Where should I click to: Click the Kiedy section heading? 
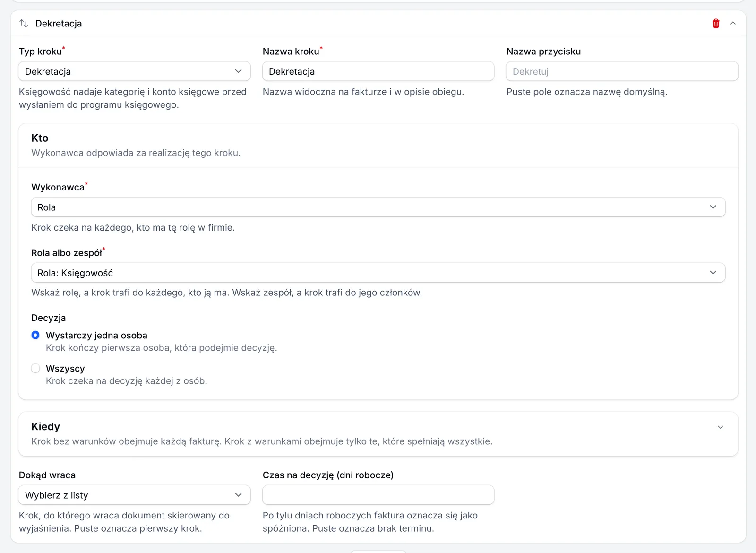(x=45, y=427)
